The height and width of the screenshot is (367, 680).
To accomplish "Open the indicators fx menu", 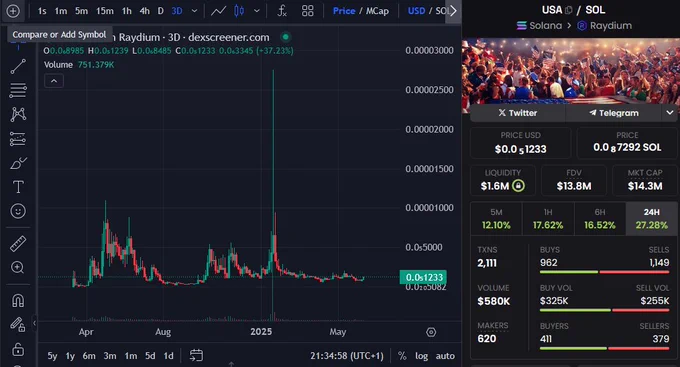I will (282, 11).
